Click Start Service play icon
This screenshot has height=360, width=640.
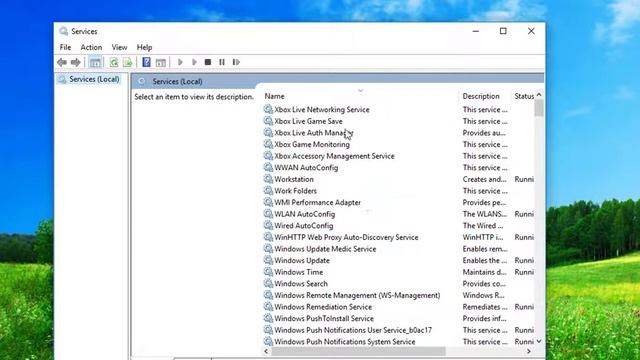click(x=180, y=62)
